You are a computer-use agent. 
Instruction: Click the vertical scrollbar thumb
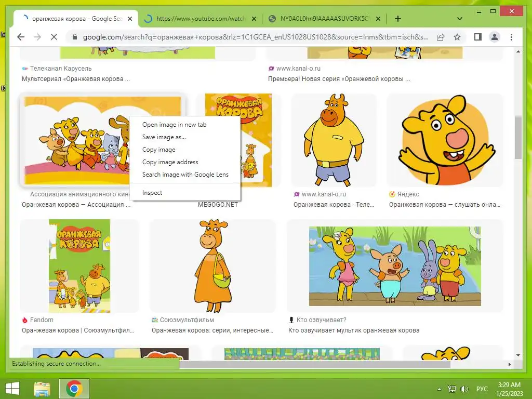click(518, 137)
